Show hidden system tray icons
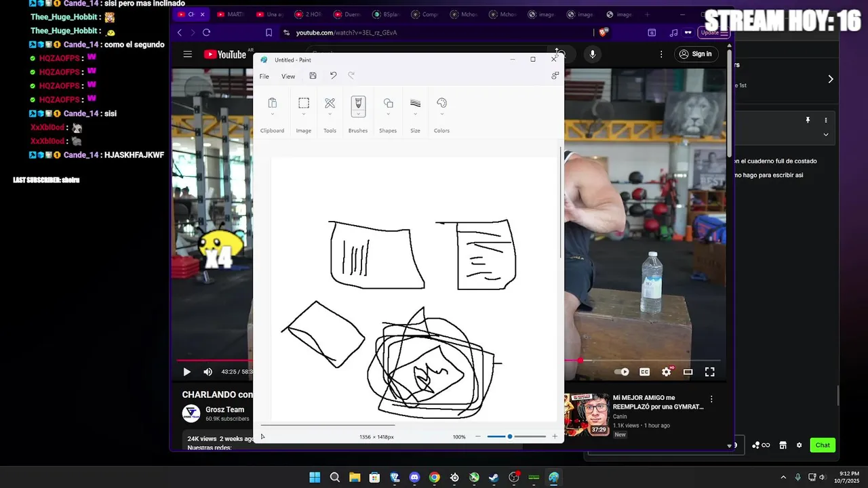 tap(783, 477)
